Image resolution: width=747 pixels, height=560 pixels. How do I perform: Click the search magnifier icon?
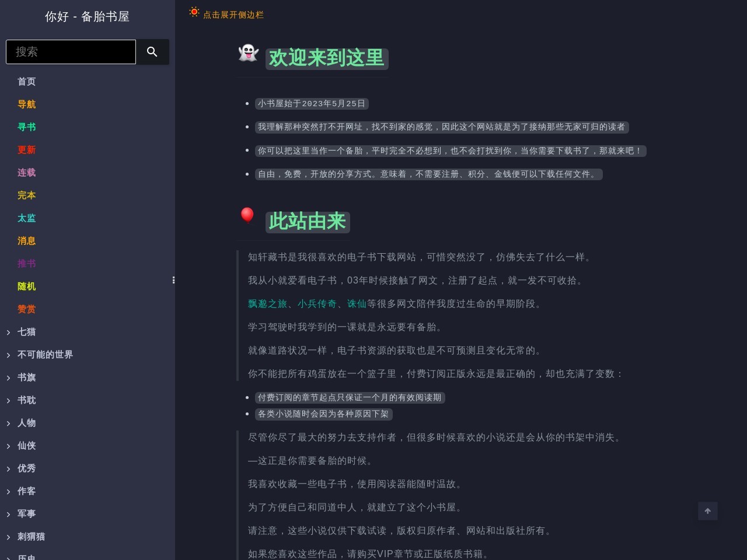(152, 52)
